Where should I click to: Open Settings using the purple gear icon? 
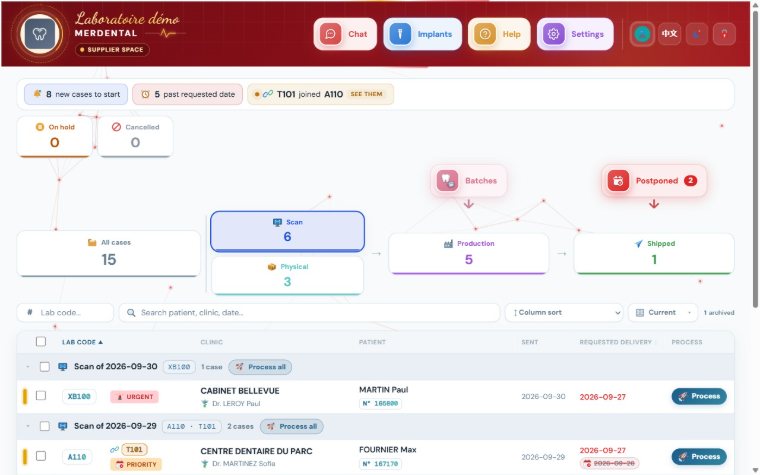[554, 34]
